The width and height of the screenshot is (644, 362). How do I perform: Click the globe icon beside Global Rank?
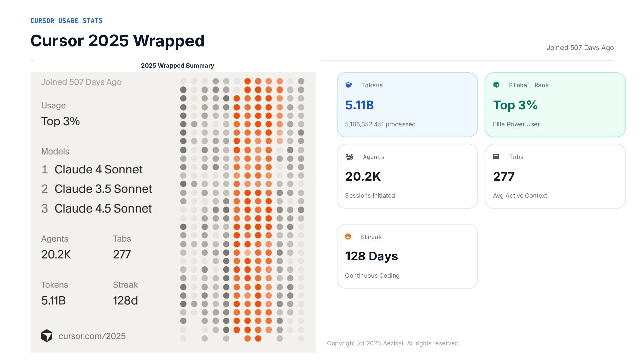coord(496,85)
